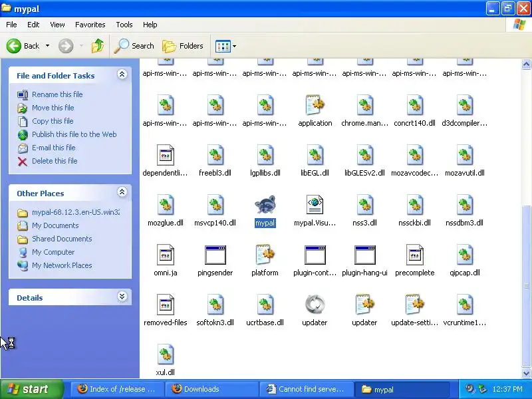Select the mozavutil.dll icon
The height and width of the screenshot is (399, 532).
(x=464, y=155)
